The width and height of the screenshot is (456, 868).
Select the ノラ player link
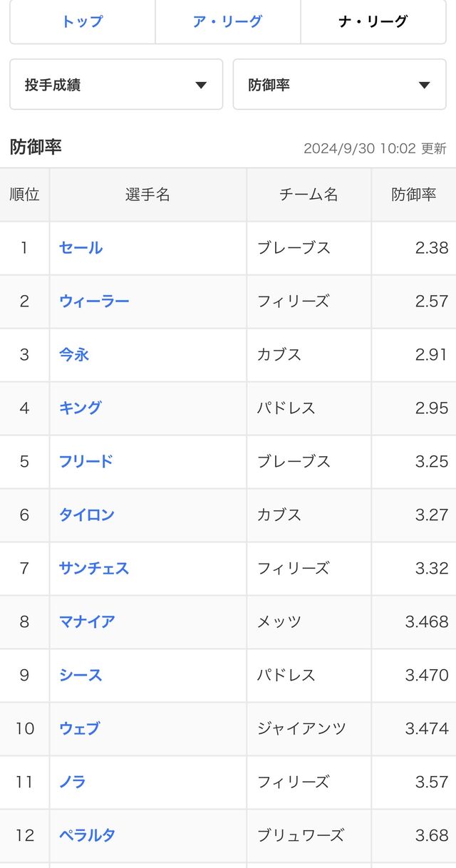point(73,782)
